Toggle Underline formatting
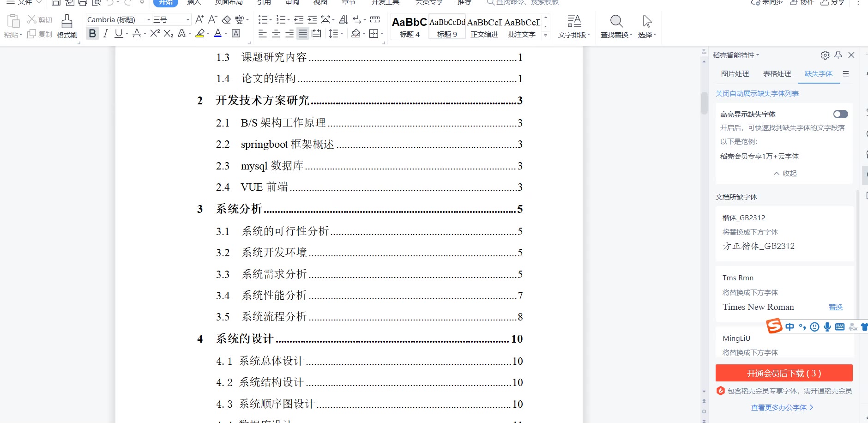This screenshot has height=423, width=868. click(119, 33)
